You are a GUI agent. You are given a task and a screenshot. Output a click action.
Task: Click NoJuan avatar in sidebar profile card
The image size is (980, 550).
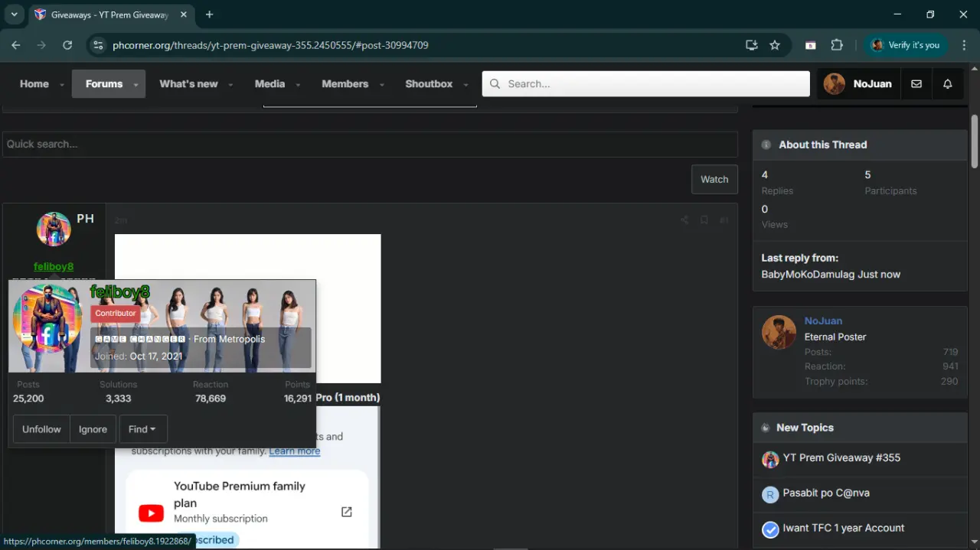click(779, 332)
